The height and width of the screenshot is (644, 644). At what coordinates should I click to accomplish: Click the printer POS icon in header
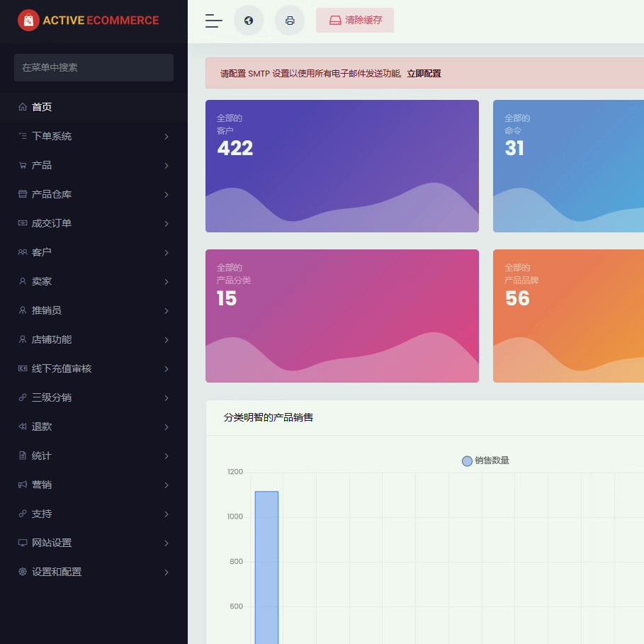pos(290,21)
